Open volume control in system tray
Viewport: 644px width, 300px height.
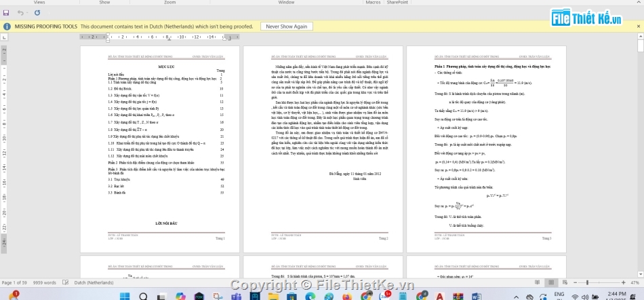pos(585,297)
